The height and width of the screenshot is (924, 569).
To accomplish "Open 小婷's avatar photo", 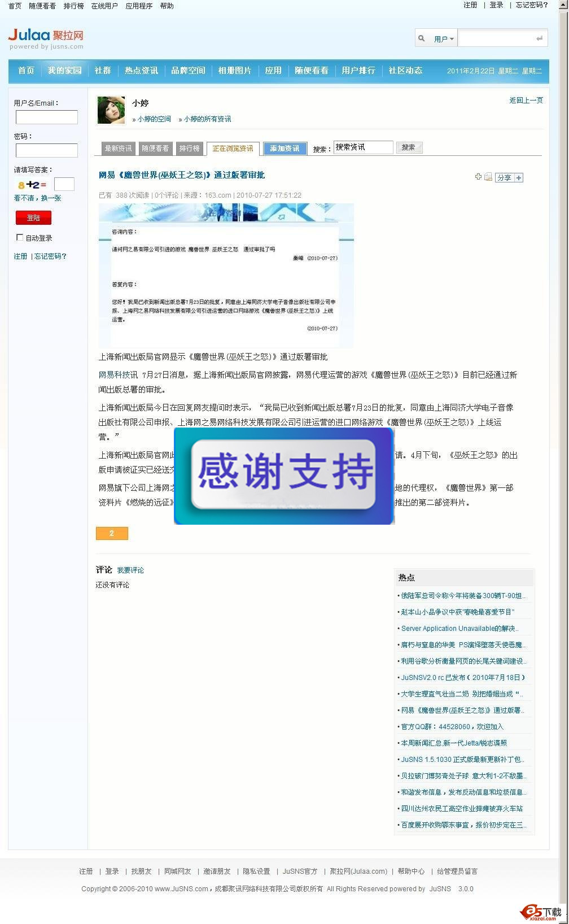I will (x=111, y=110).
